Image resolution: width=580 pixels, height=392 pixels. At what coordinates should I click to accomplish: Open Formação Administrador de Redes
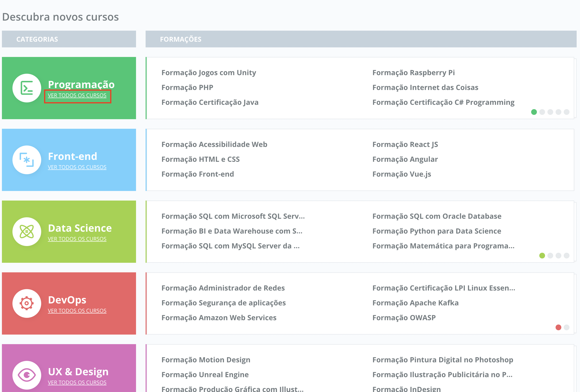223,288
